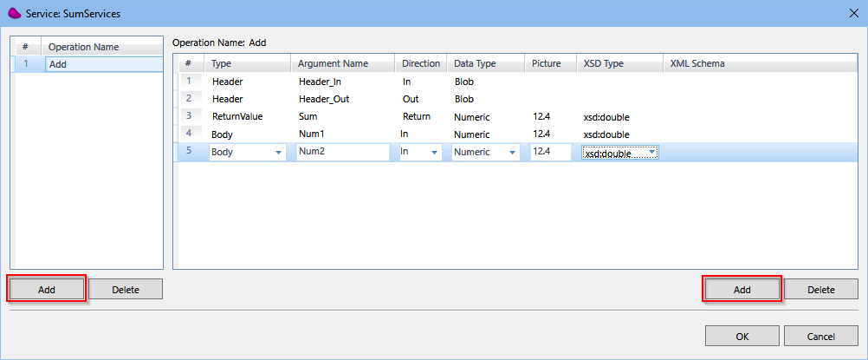Close the SumServices dialog window
868x360 pixels.
tap(853, 13)
